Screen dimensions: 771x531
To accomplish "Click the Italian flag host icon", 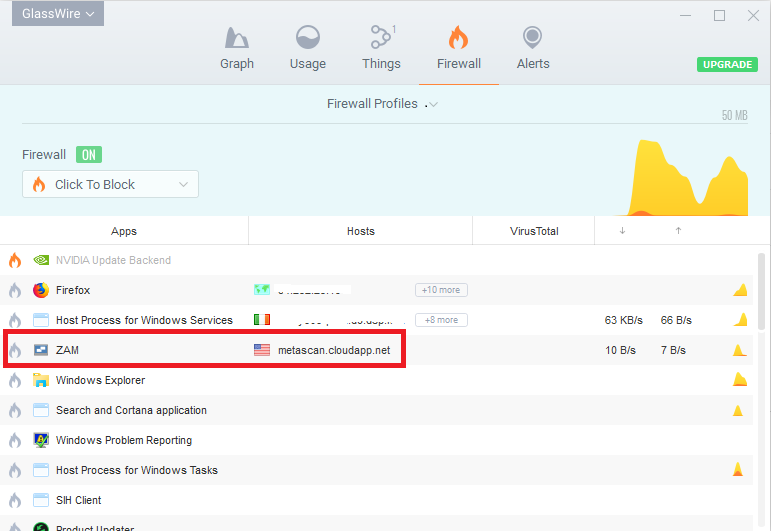I will point(262,320).
